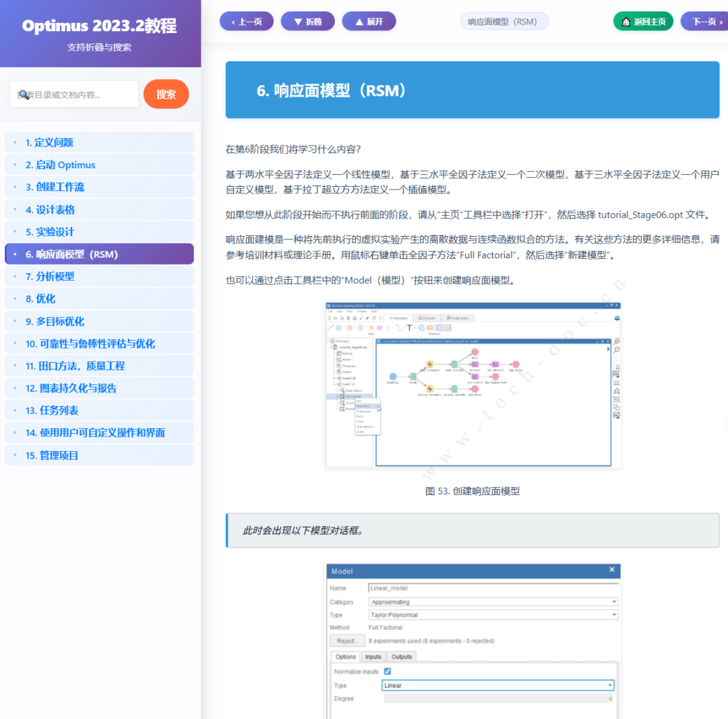Expand all sections with 展开 button
The width and height of the screenshot is (728, 719).
click(369, 22)
